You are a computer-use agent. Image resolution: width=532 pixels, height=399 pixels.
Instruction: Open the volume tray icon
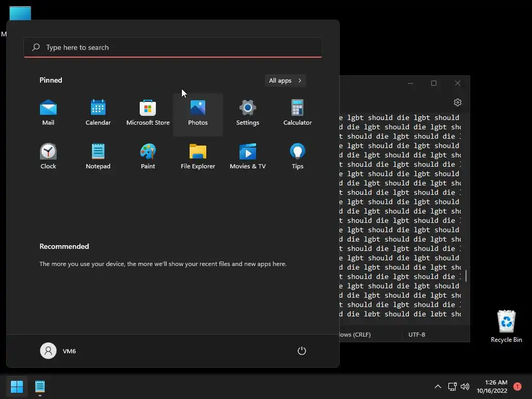pyautogui.click(x=465, y=387)
